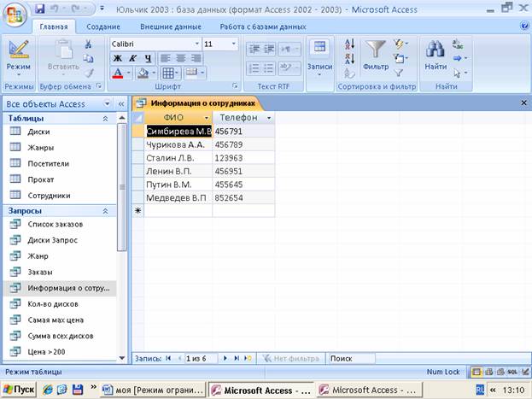This screenshot has height=399, width=532.
Task: Click the Фильтр funnel button
Action: (376, 55)
